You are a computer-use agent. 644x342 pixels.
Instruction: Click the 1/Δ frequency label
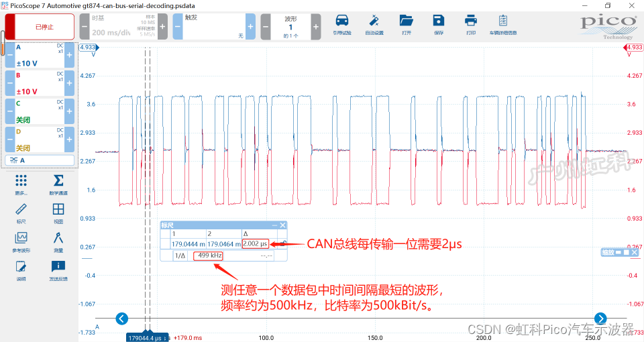point(180,255)
